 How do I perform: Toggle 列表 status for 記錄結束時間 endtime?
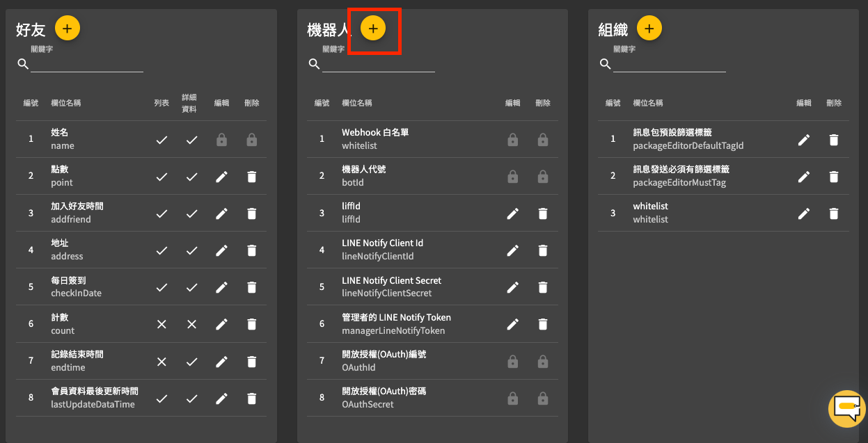pyautogui.click(x=161, y=362)
